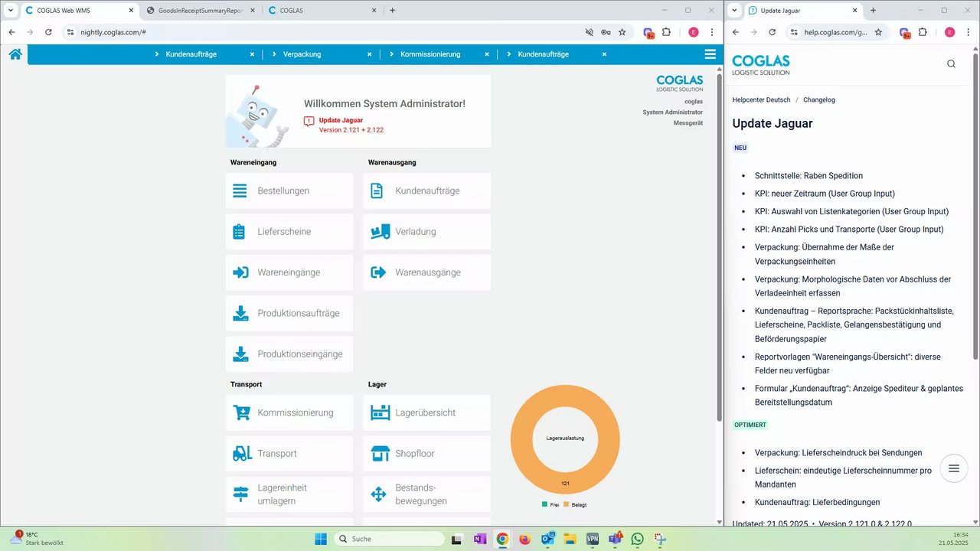Screen dimensions: 980x551
Task: Click the password key icon in address bar
Action: pos(606,32)
